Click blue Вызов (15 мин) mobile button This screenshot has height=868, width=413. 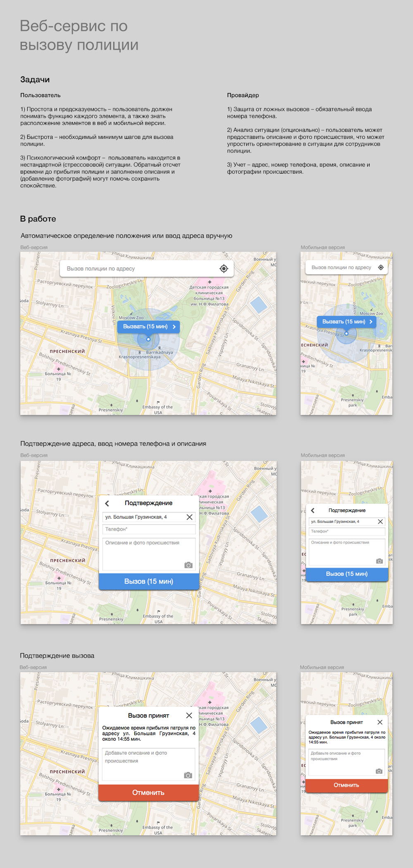(347, 574)
